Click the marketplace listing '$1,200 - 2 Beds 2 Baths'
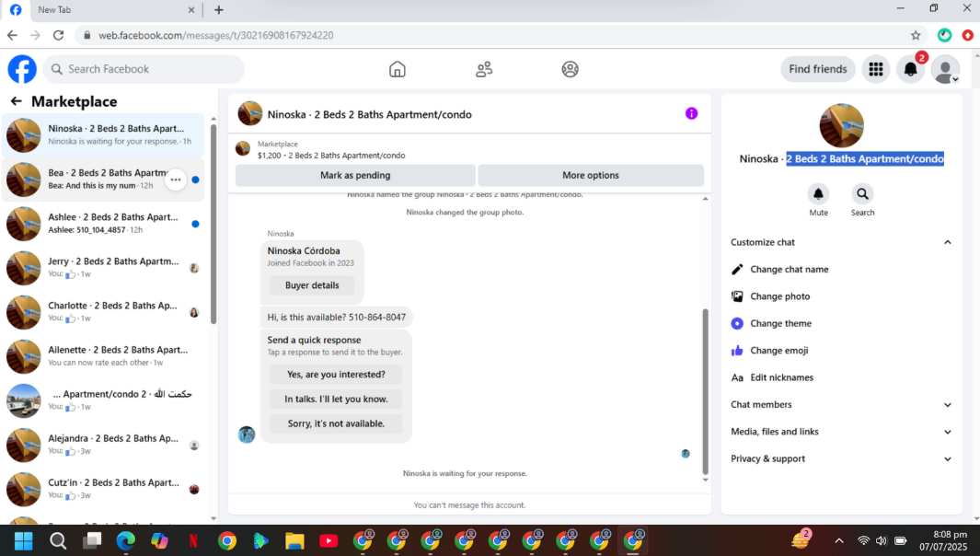The image size is (980, 556). tap(331, 155)
